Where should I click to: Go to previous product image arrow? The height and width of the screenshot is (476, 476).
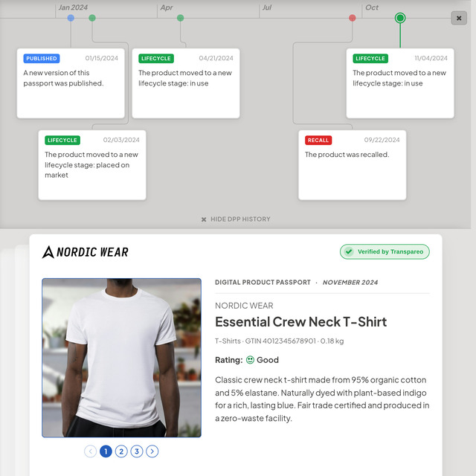pyautogui.click(x=91, y=451)
